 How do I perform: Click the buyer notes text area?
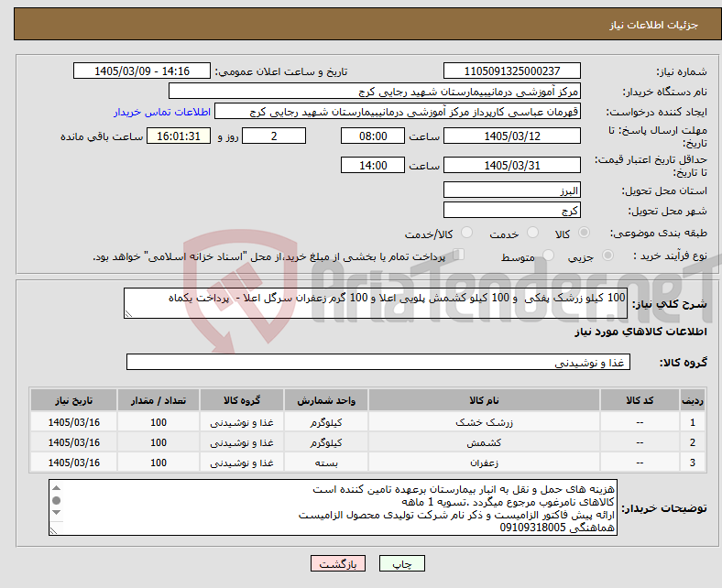click(x=333, y=507)
